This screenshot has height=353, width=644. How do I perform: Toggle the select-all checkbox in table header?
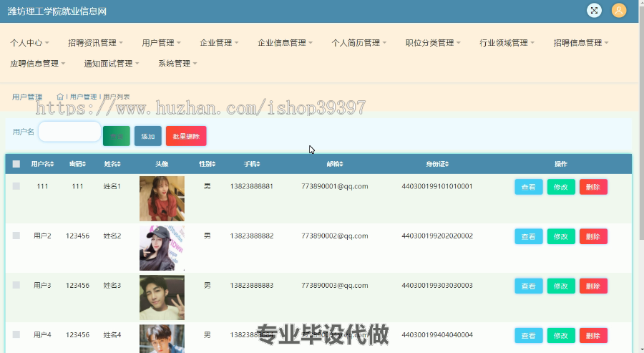[16, 164]
